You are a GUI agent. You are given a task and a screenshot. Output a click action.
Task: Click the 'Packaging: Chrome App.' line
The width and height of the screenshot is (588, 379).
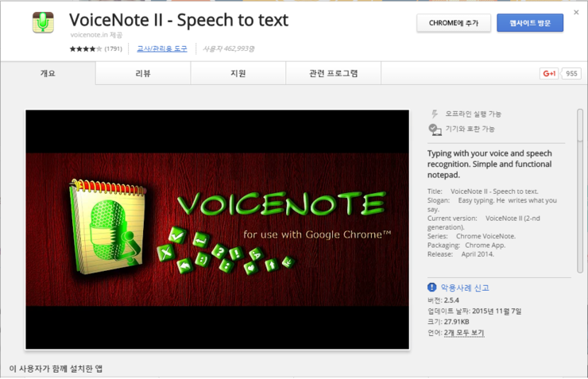coord(466,246)
